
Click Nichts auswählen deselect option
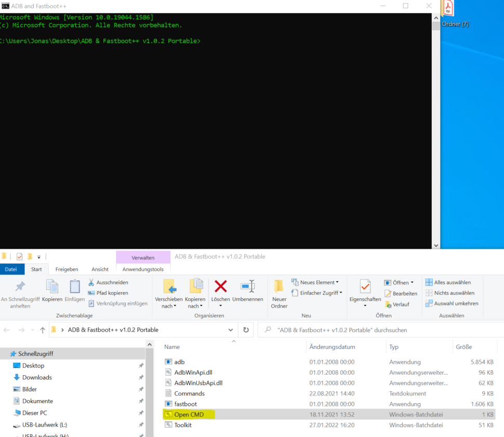pos(449,293)
